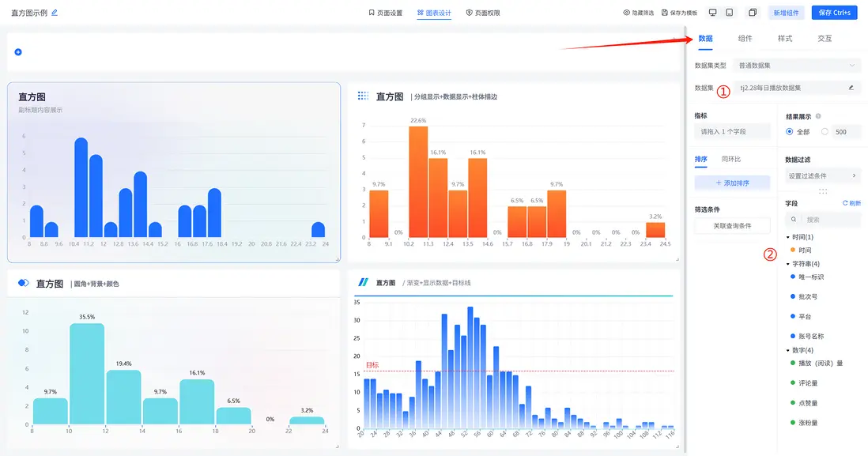Click the blue plus add icon
Screen dimensions: 868x456
coord(18,52)
